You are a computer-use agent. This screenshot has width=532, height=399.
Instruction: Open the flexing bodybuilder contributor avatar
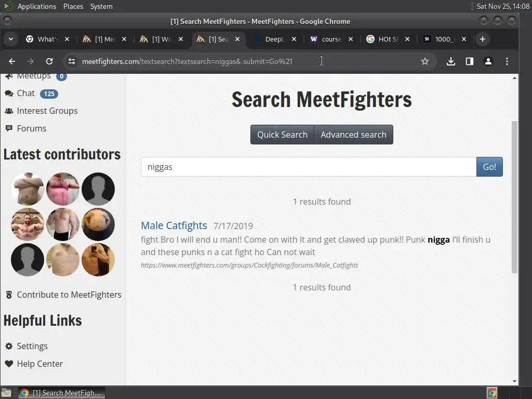point(28,224)
